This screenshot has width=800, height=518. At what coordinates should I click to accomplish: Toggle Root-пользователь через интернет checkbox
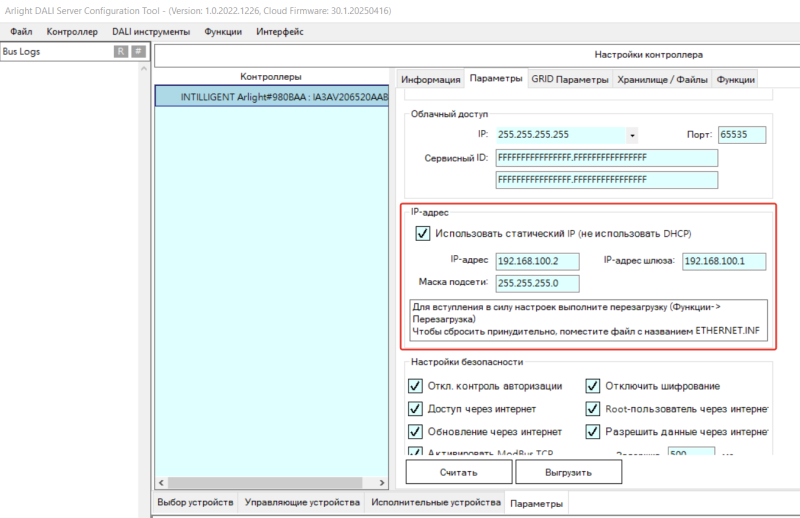tap(592, 409)
